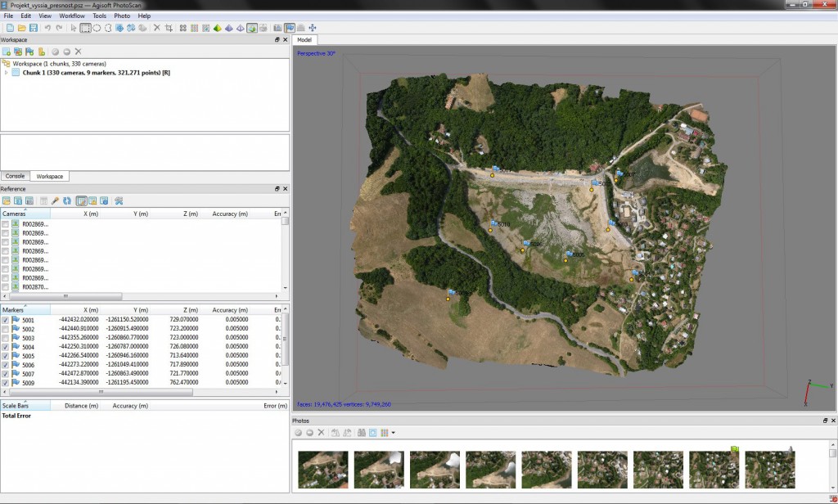Open the Photos panel view-mode dropdown arrow

click(394, 432)
